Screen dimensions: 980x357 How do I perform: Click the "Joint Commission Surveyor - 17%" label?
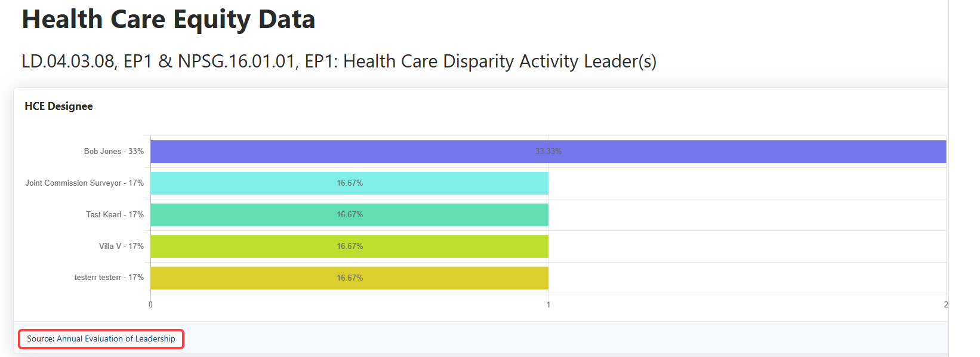click(84, 183)
